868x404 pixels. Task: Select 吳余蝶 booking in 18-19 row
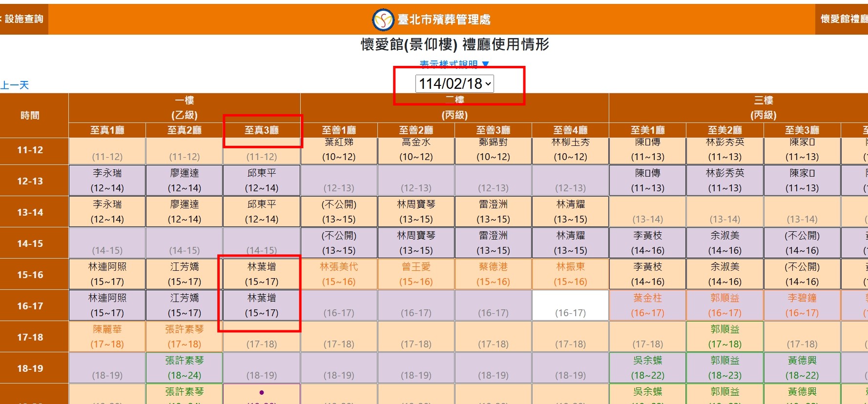pos(647,368)
